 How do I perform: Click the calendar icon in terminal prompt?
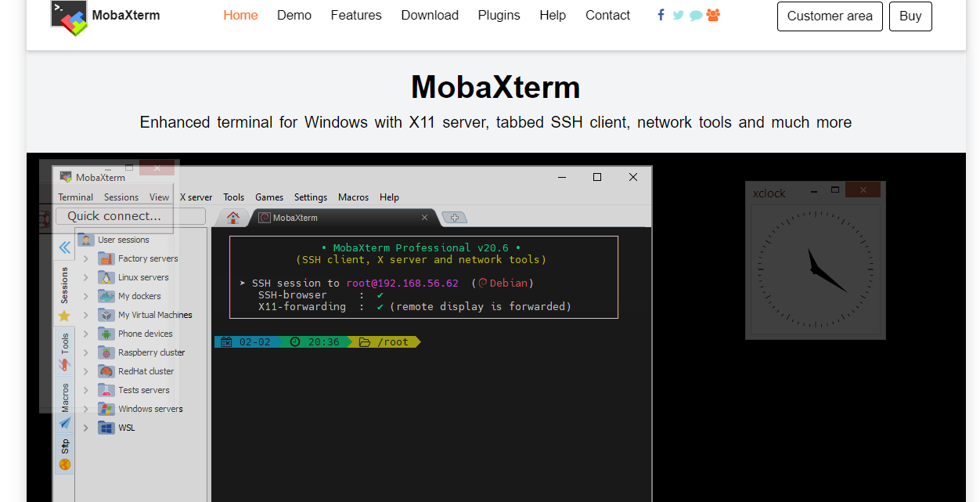227,342
